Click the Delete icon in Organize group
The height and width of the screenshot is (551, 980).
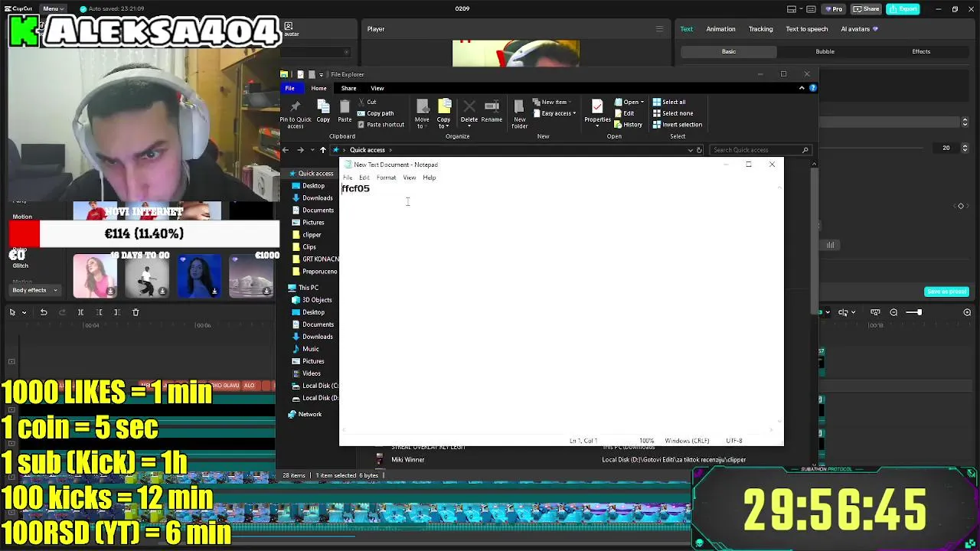point(469,107)
